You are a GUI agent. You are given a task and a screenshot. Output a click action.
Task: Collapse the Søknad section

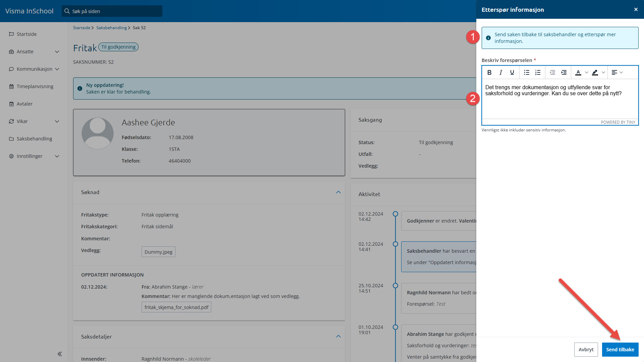click(x=338, y=192)
